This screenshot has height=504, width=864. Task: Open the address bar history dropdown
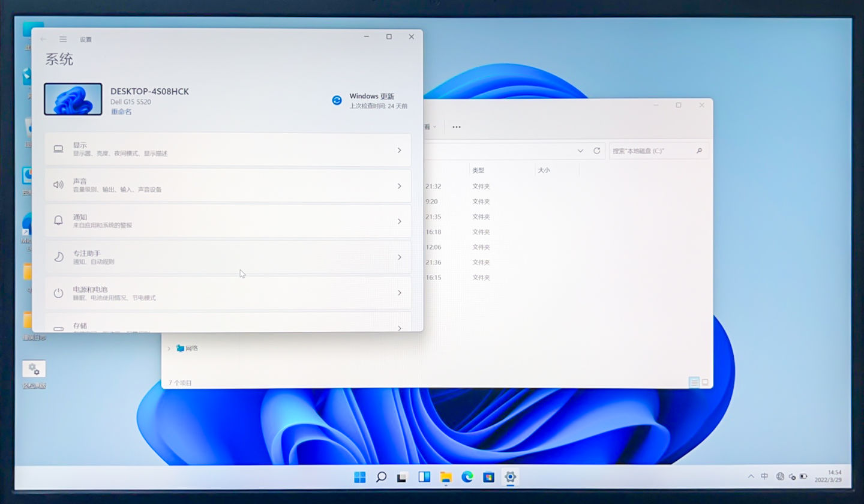tap(580, 151)
